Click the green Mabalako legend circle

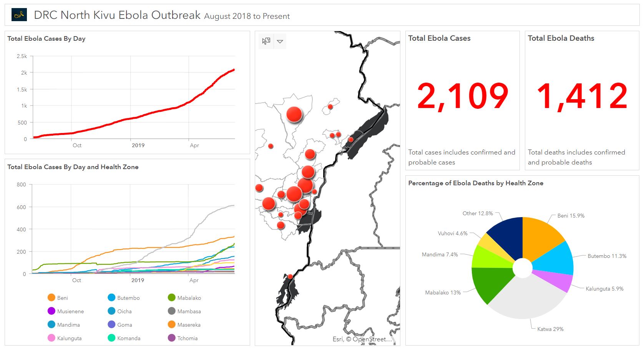pyautogui.click(x=172, y=298)
